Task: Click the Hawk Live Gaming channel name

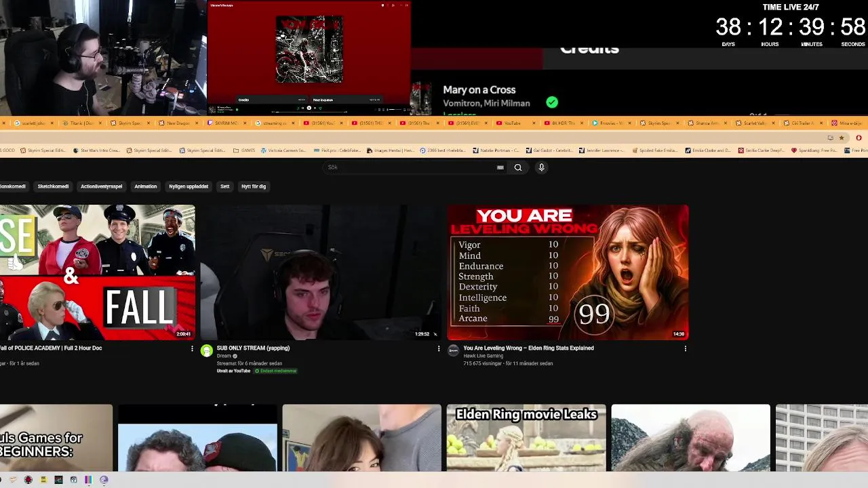Action: click(484, 356)
